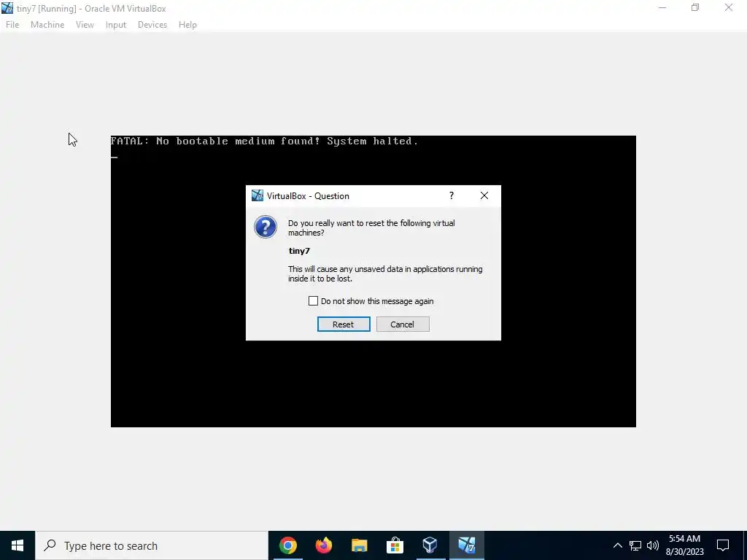747x560 pixels.
Task: Click the 'tiny7' machine name in dialog
Action: pyautogui.click(x=299, y=251)
